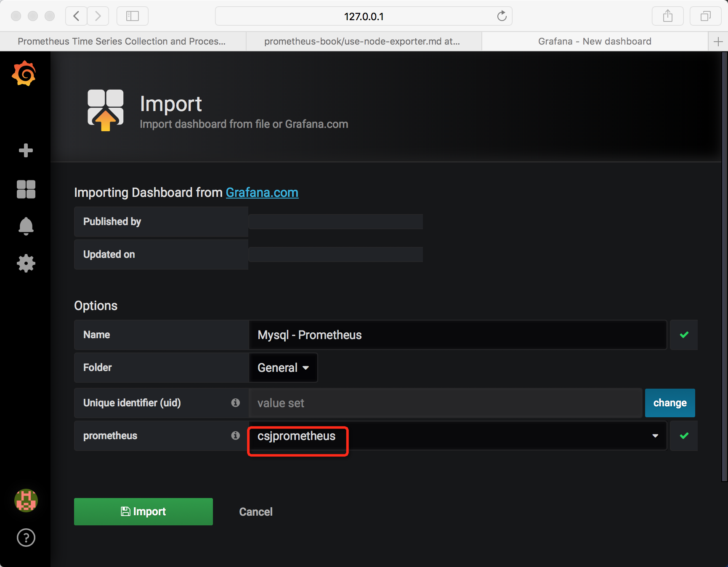Click the Safari share button
Screen dimensions: 728x567
pyautogui.click(x=667, y=16)
